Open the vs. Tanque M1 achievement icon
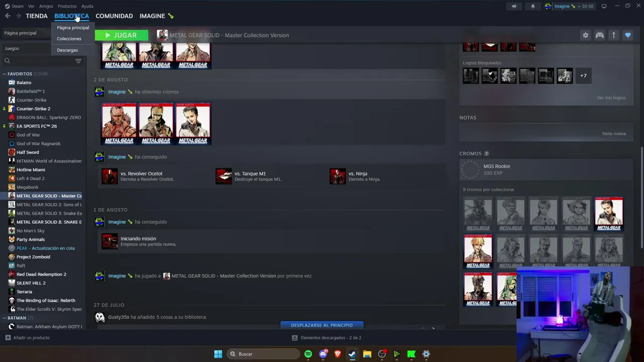Screen dimensions: 644x362 click(224, 176)
